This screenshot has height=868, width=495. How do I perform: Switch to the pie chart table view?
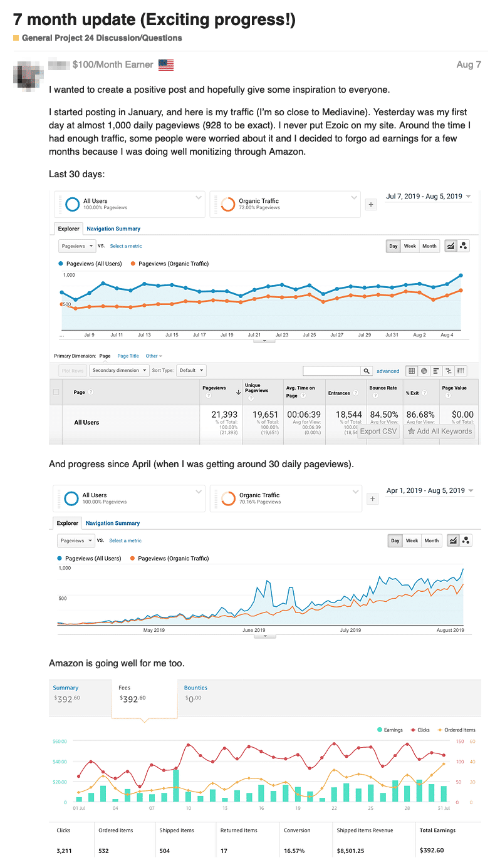[x=424, y=371]
